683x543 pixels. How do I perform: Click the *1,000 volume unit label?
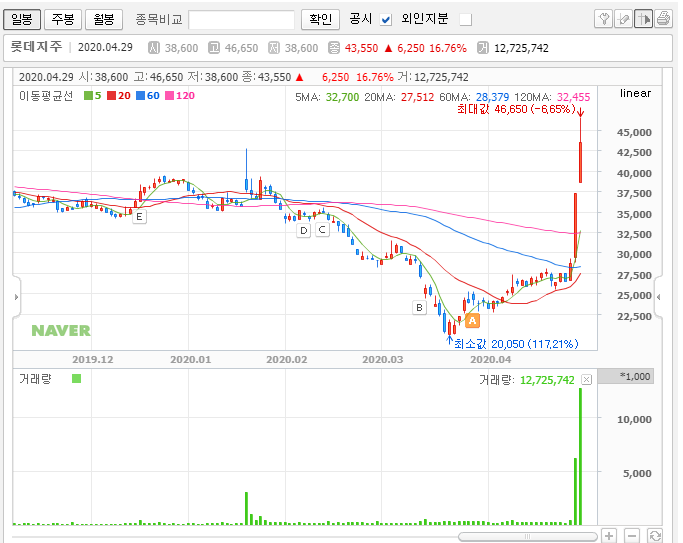pos(635,376)
